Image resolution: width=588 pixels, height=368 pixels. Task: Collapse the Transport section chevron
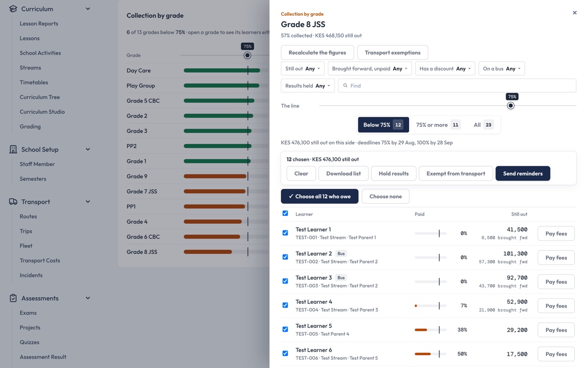coord(88,202)
